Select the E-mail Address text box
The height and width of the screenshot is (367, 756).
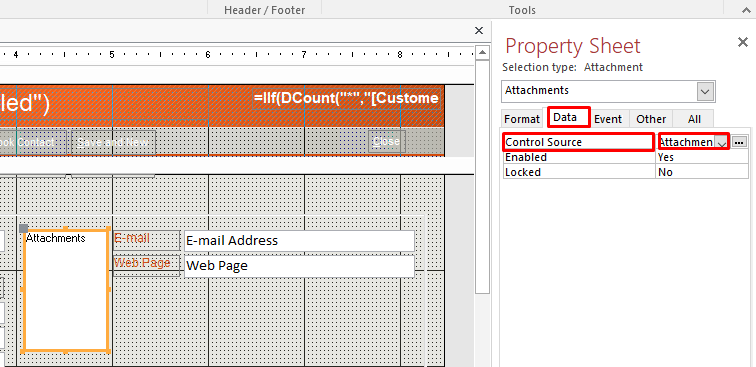(299, 241)
